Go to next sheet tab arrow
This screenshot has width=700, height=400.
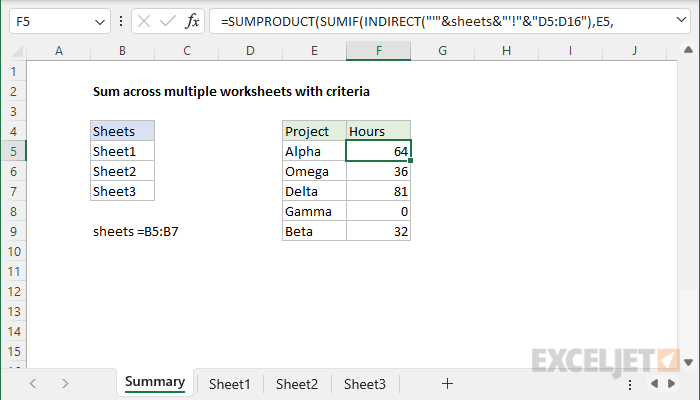click(x=65, y=383)
